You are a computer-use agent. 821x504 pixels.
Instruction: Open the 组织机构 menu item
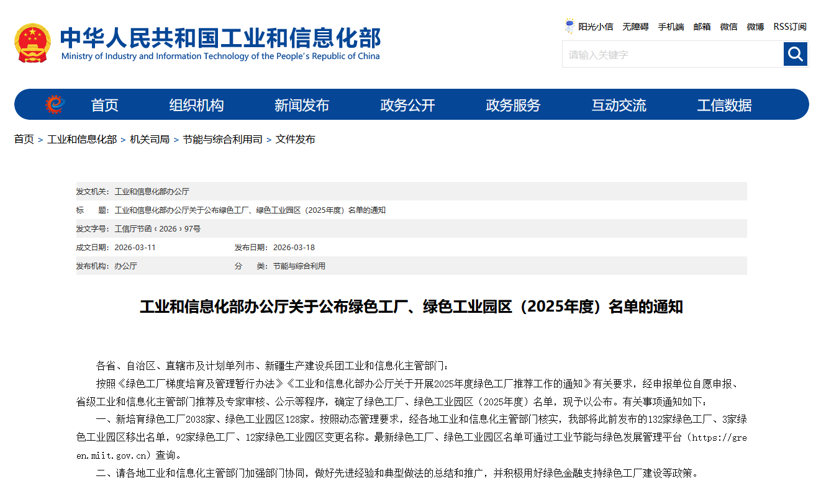[195, 104]
